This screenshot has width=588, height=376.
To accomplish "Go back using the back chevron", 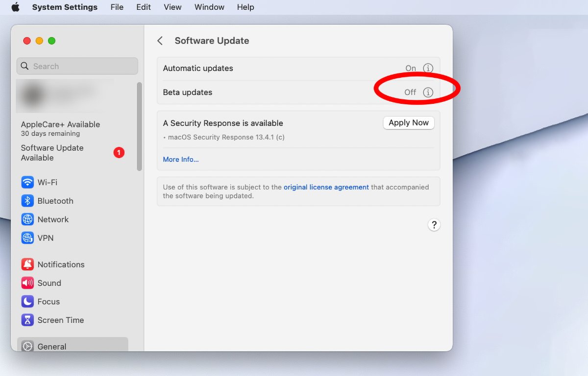I will click(x=160, y=41).
